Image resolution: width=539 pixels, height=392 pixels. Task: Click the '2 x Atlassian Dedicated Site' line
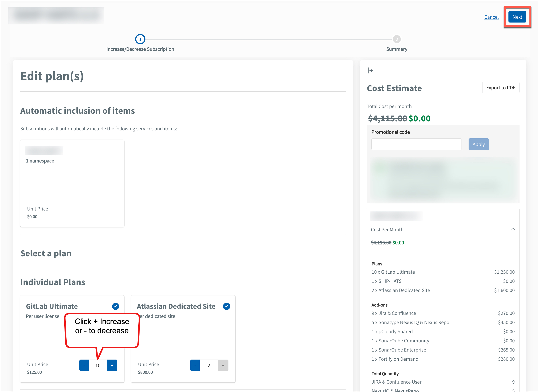click(x=443, y=290)
